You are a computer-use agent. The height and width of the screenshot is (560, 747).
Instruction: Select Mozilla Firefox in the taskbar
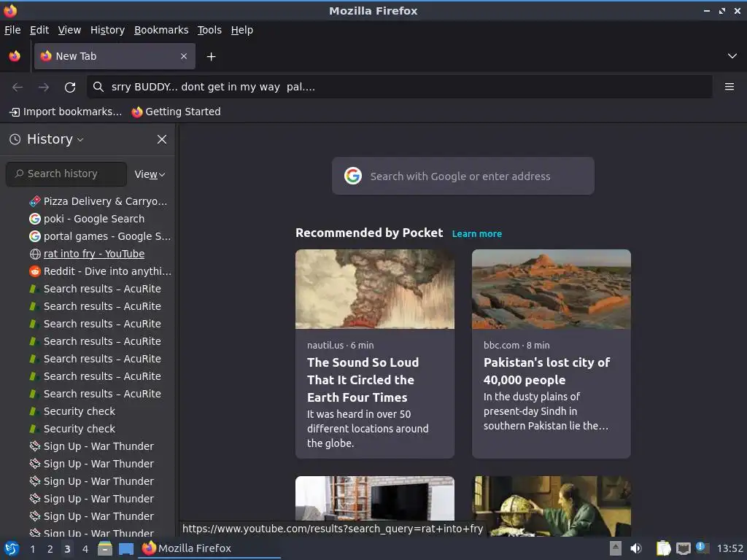click(209, 548)
